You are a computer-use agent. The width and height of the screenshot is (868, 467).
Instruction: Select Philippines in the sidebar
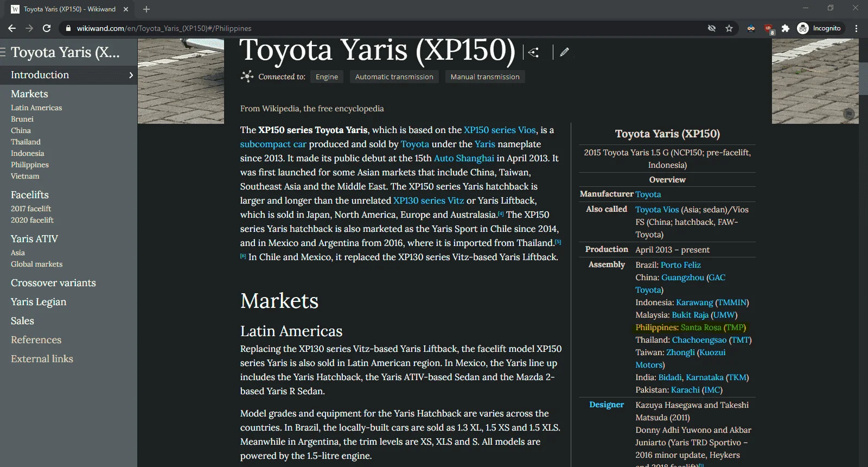pos(30,165)
